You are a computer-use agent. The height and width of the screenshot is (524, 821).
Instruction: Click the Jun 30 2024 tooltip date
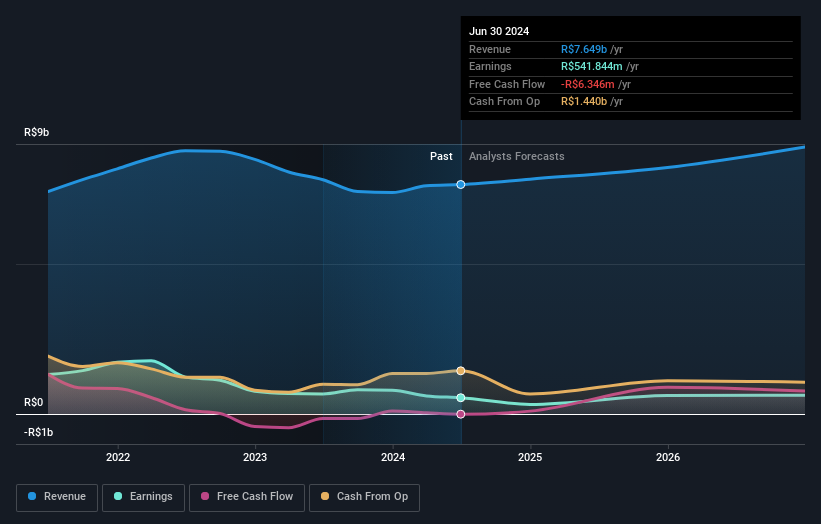(499, 31)
